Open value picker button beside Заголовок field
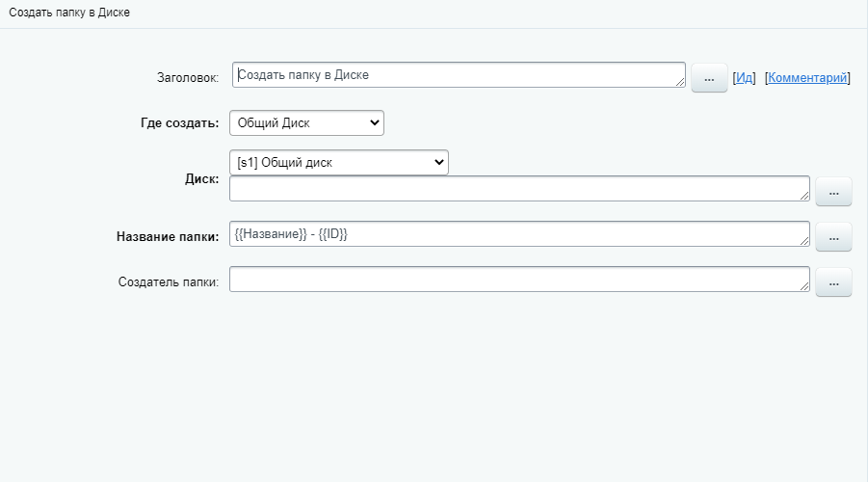 tap(709, 78)
